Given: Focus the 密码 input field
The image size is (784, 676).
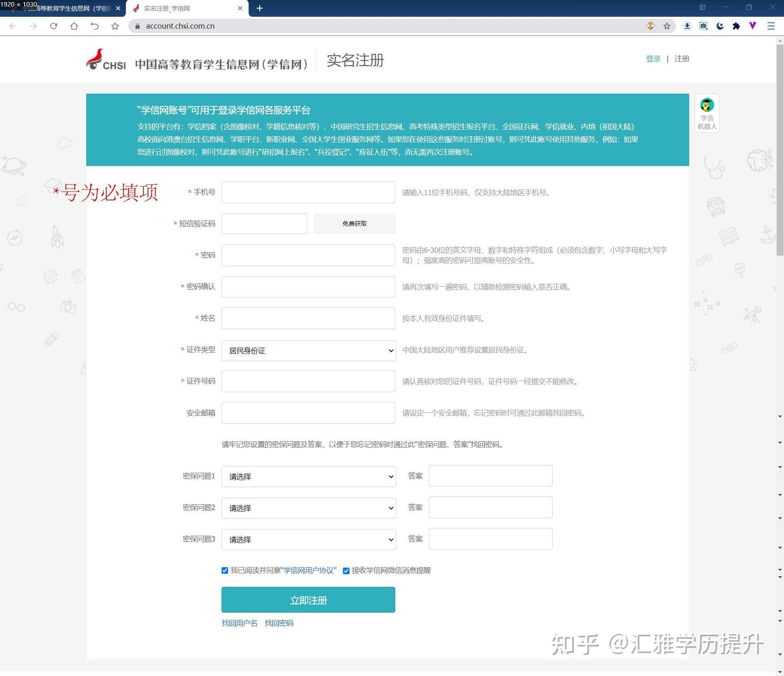Looking at the screenshot, I should click(308, 255).
